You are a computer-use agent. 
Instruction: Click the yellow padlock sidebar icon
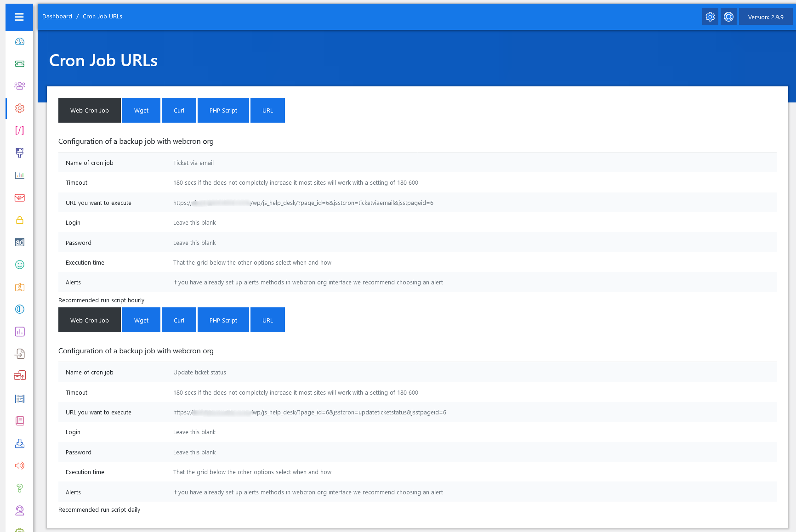click(x=19, y=220)
